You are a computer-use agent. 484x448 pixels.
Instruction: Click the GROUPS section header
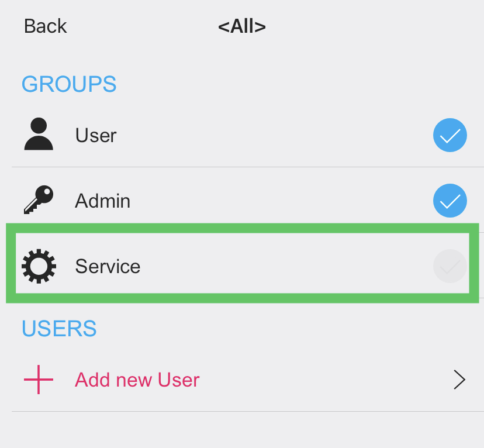click(69, 84)
